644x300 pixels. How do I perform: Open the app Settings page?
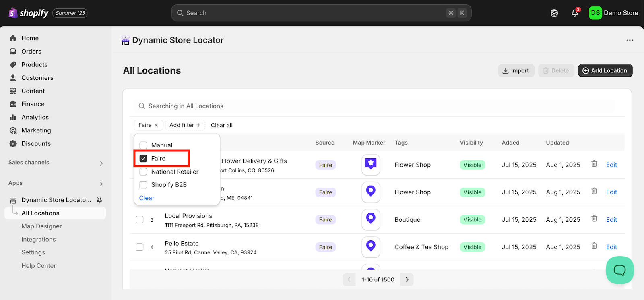[x=33, y=252]
